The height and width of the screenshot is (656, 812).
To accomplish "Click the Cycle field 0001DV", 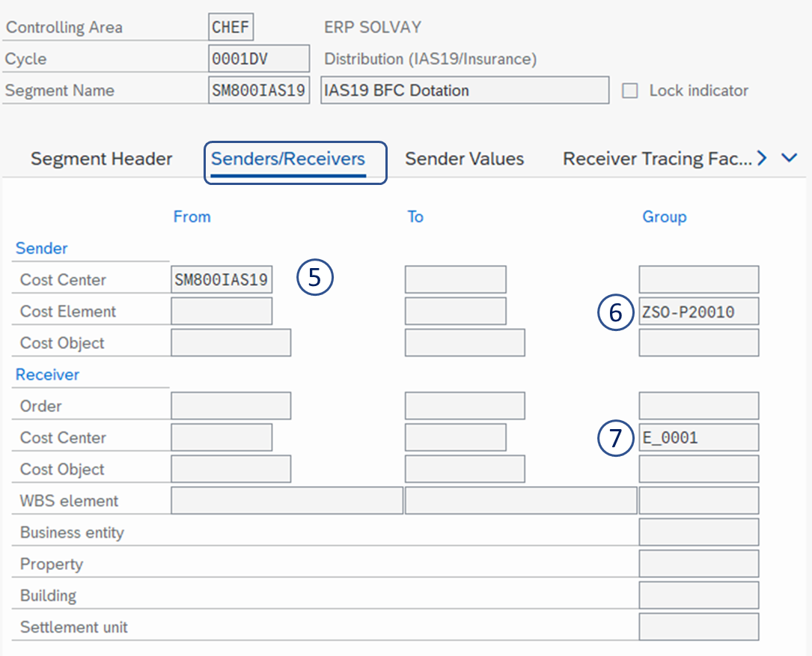I will (258, 58).
